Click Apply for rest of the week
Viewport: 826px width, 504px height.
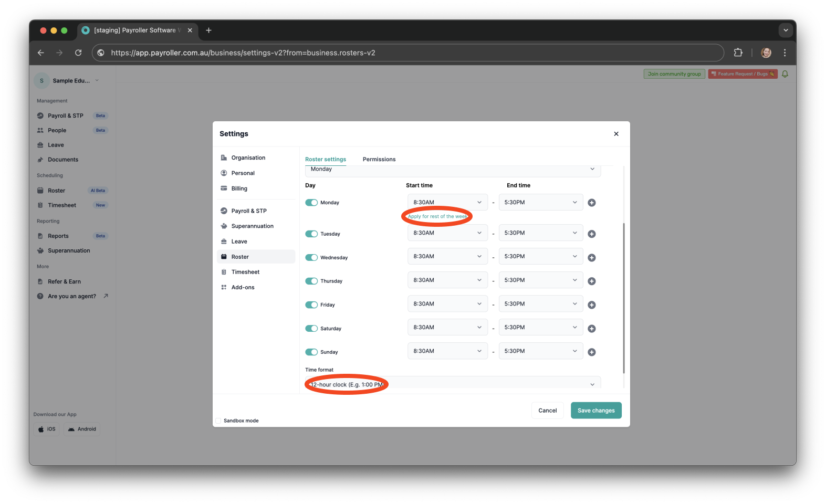437,216
